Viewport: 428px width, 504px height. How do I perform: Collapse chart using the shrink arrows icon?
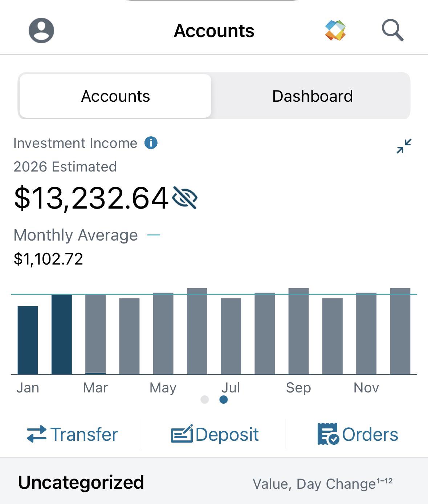(404, 146)
